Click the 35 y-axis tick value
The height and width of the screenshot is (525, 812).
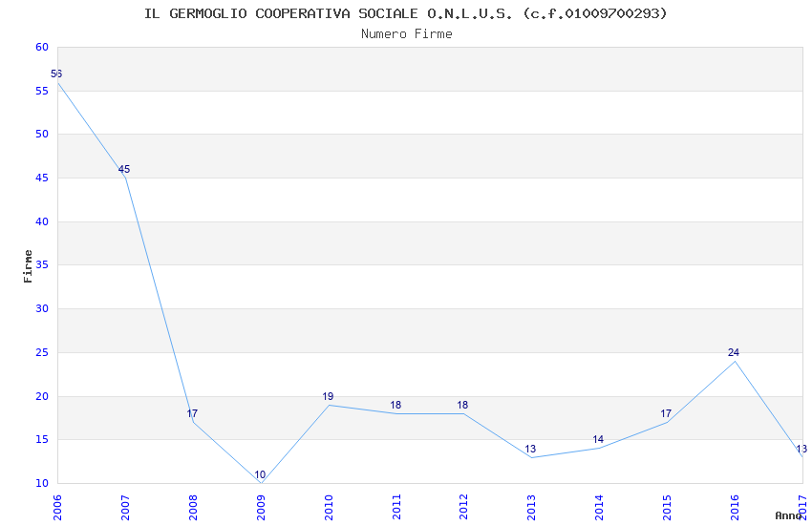[x=42, y=264]
